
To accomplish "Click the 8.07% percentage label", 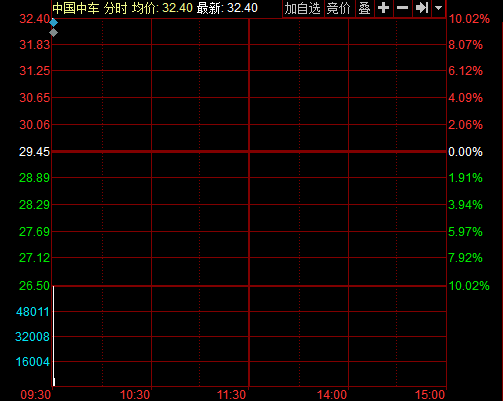I will [466, 45].
